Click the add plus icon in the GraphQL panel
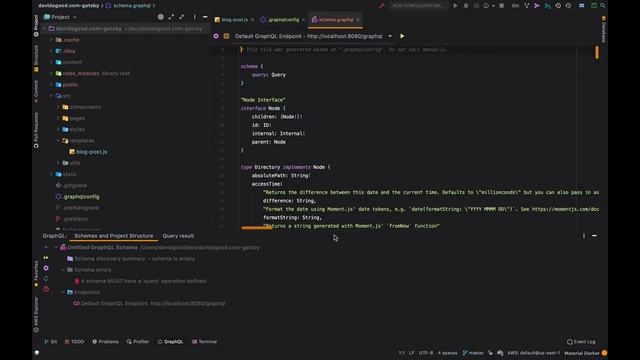 [46, 247]
